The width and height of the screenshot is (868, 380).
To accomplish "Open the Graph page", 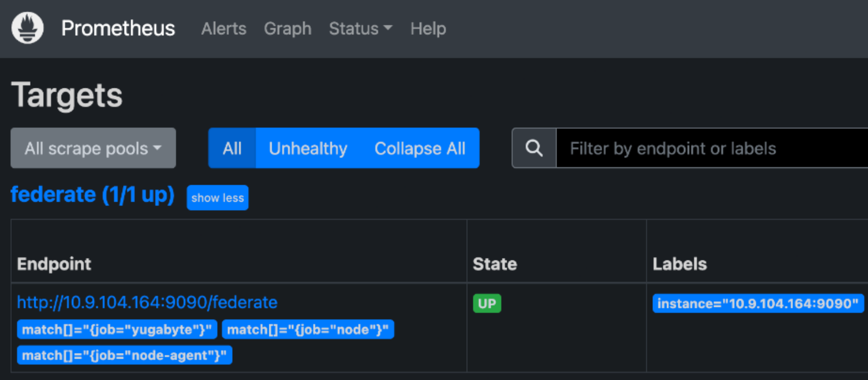I will pyautogui.click(x=287, y=28).
